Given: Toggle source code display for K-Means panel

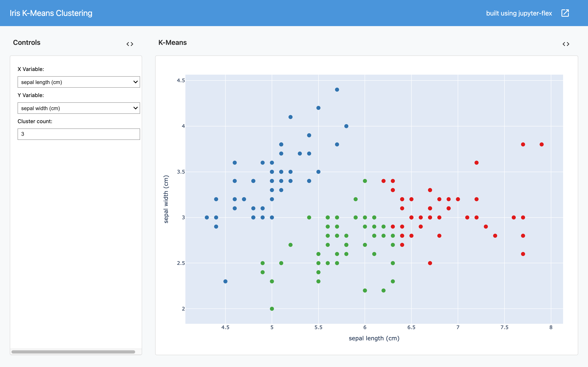Looking at the screenshot, I should (x=566, y=44).
